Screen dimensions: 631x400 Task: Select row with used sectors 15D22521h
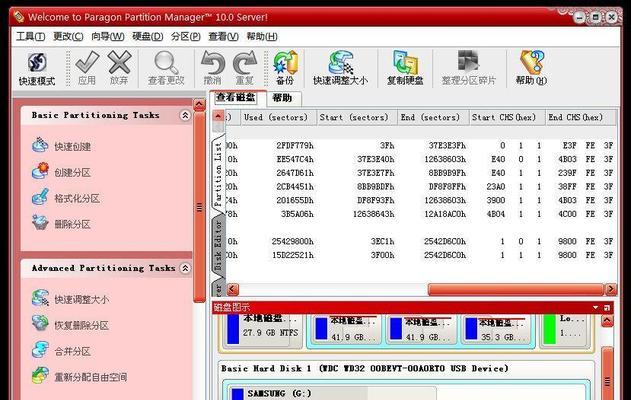[421, 255]
